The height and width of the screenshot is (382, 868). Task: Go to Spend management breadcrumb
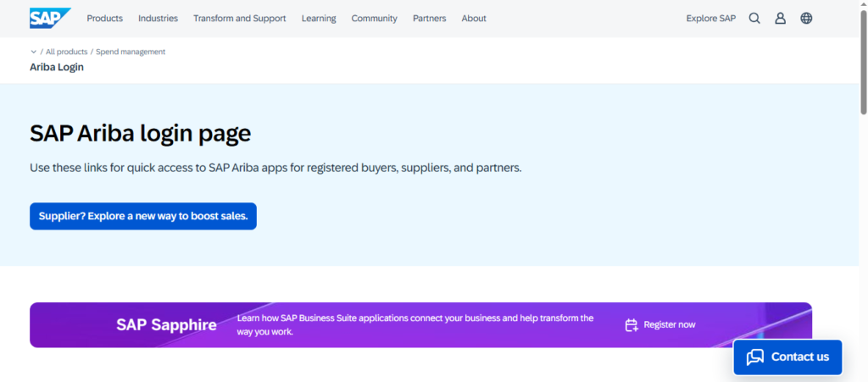[131, 52]
